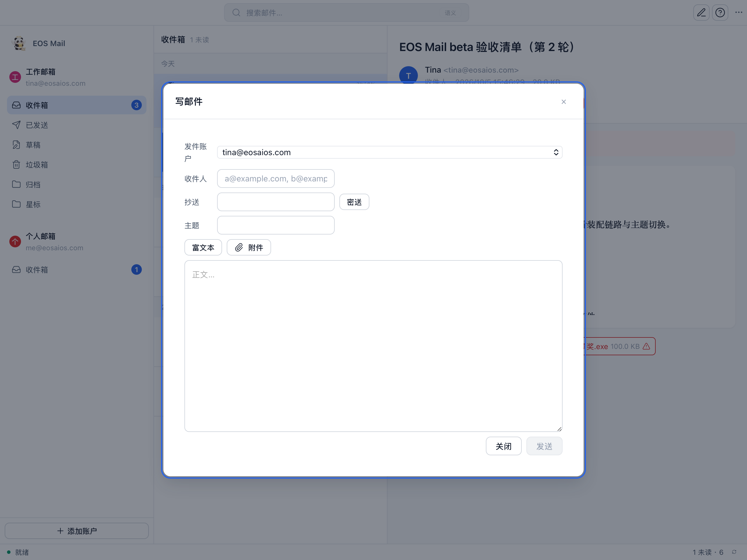Select the 个人邮箱 account header

(77, 242)
